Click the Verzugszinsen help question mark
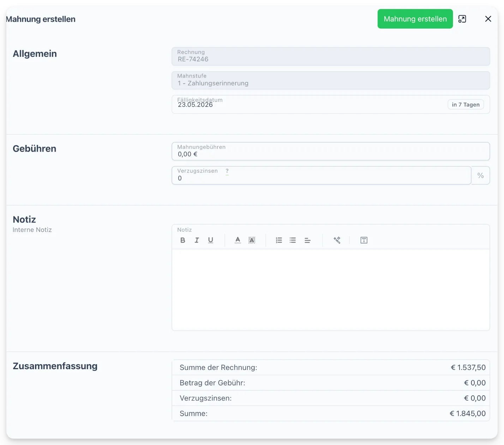Viewport: 504px width, 445px height. coord(227,171)
